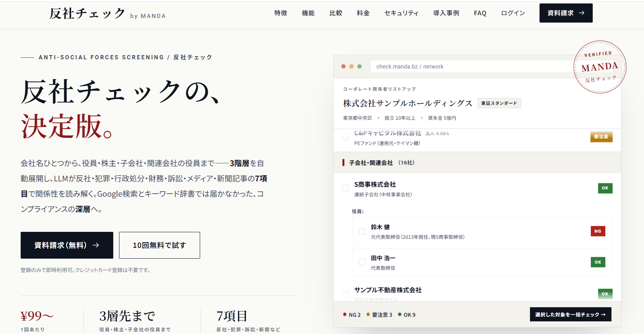Select the 田中 浩一 checkbox
The width and height of the screenshot is (644, 334).
tap(362, 262)
